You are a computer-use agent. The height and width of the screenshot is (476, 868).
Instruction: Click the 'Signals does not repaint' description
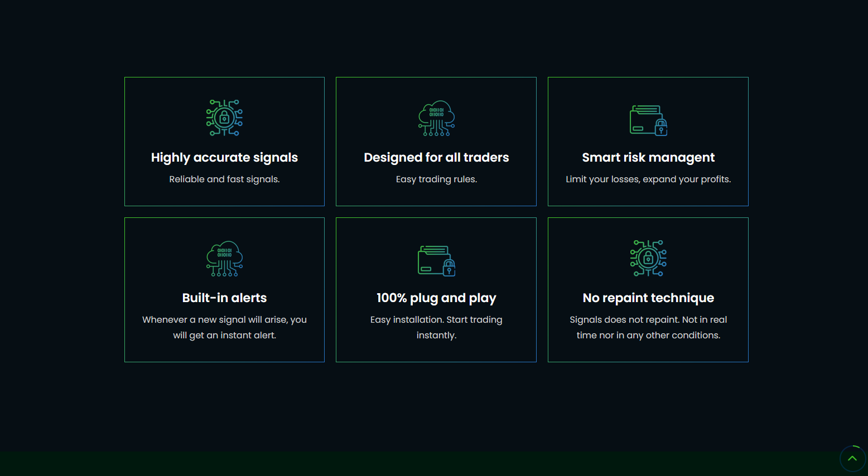click(648, 327)
